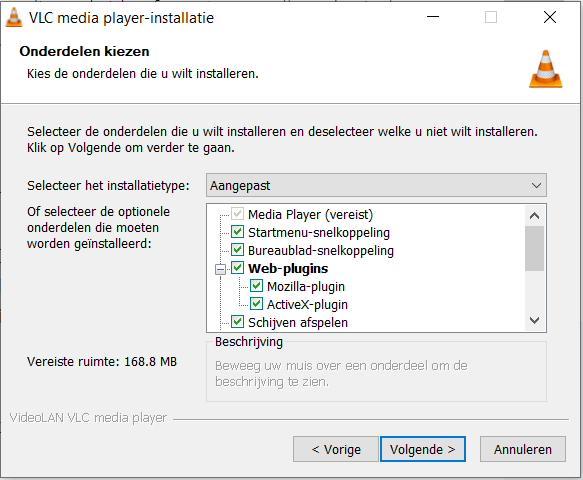Click the components list scrollbar thumb
The height and width of the screenshot is (480, 583).
[534, 248]
